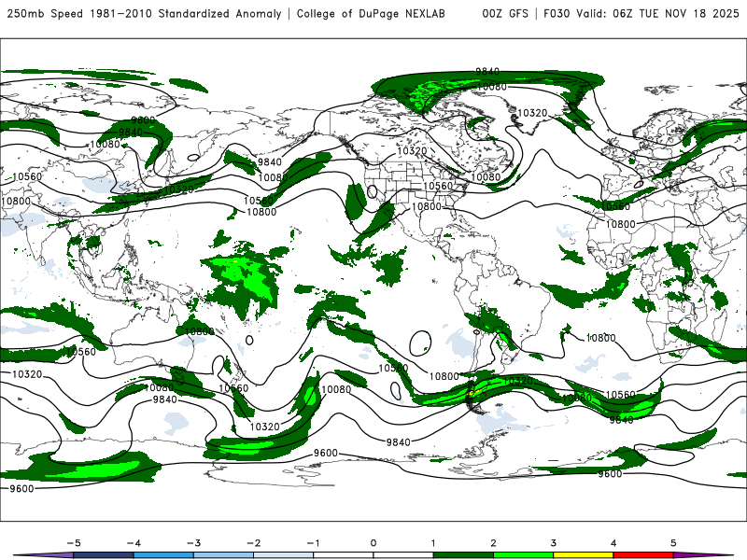
Task: Click the '-4' tick label on the colorbar
Action: pos(133,543)
